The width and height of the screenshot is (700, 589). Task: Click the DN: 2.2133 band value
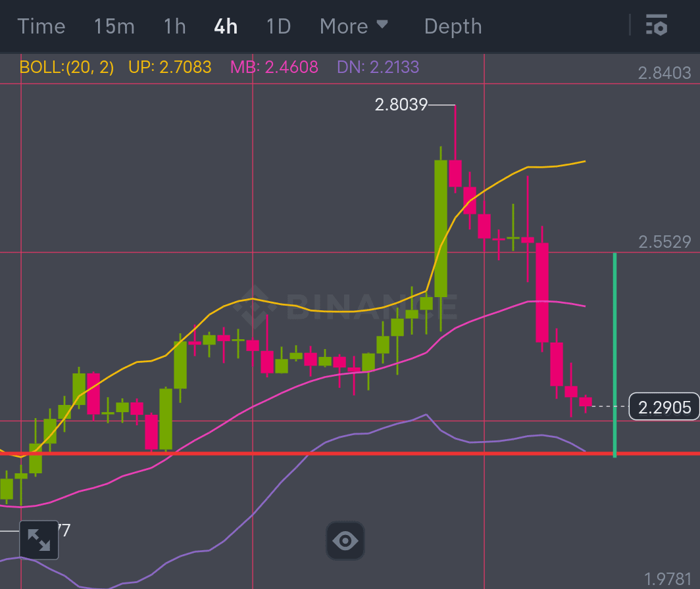click(378, 67)
